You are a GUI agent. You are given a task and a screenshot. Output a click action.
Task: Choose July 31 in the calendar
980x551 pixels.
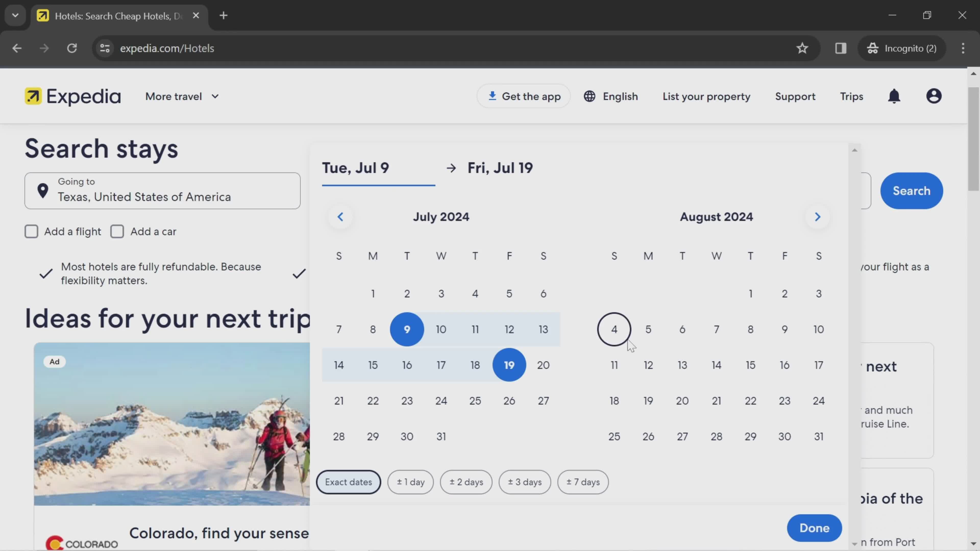point(441,436)
